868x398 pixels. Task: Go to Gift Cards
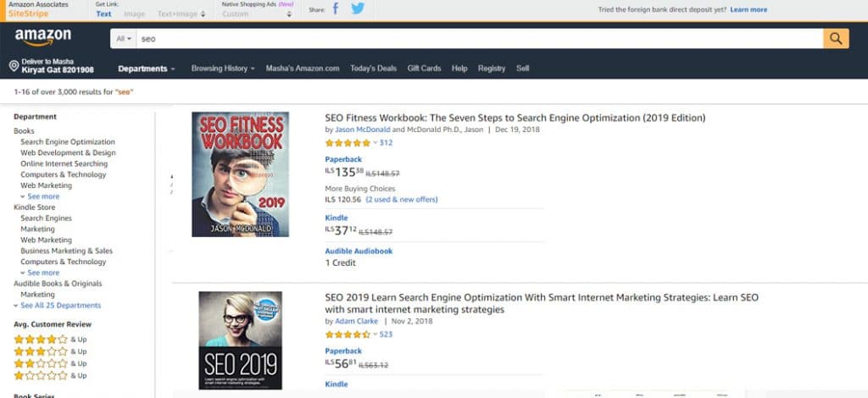tap(424, 69)
